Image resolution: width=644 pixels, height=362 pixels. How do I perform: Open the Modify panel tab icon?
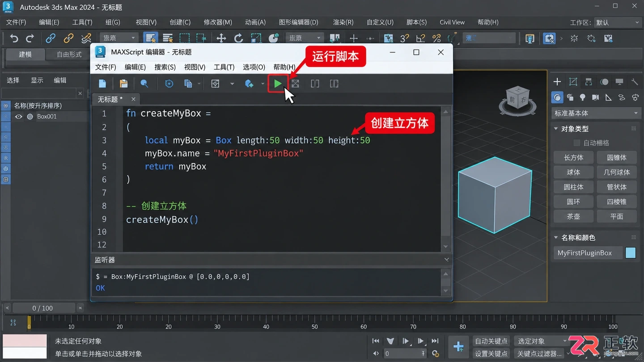[573, 82]
